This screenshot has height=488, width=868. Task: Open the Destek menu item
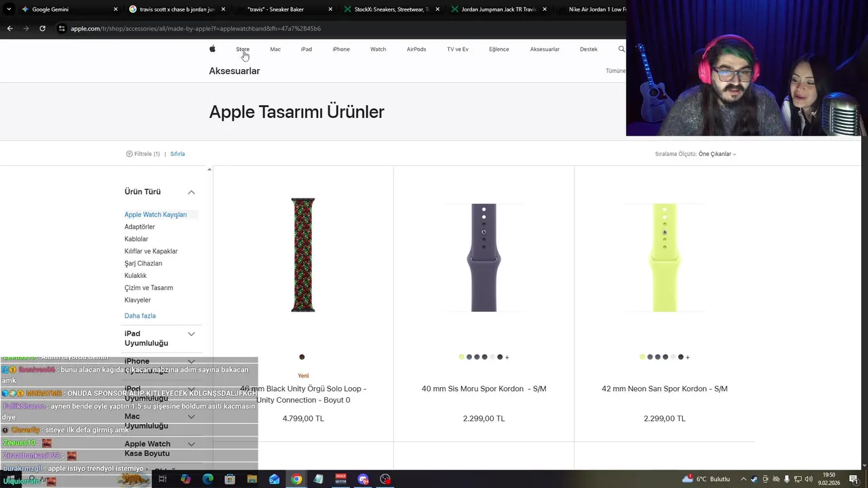tap(589, 49)
